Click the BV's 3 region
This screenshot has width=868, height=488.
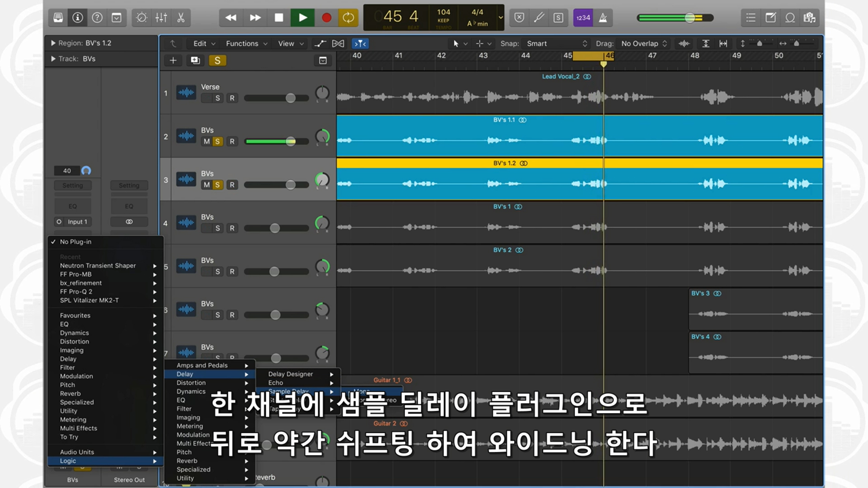click(755, 310)
